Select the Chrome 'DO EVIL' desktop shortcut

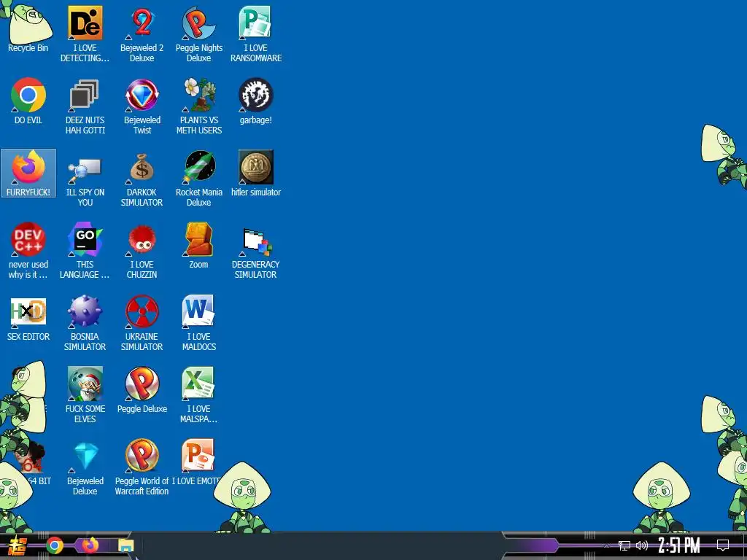28,101
